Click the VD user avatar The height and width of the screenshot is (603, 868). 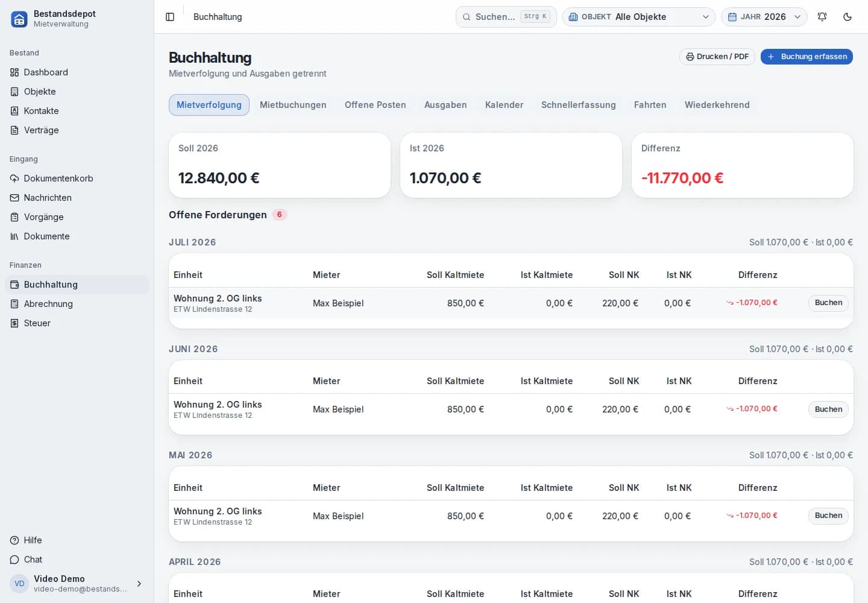19,584
